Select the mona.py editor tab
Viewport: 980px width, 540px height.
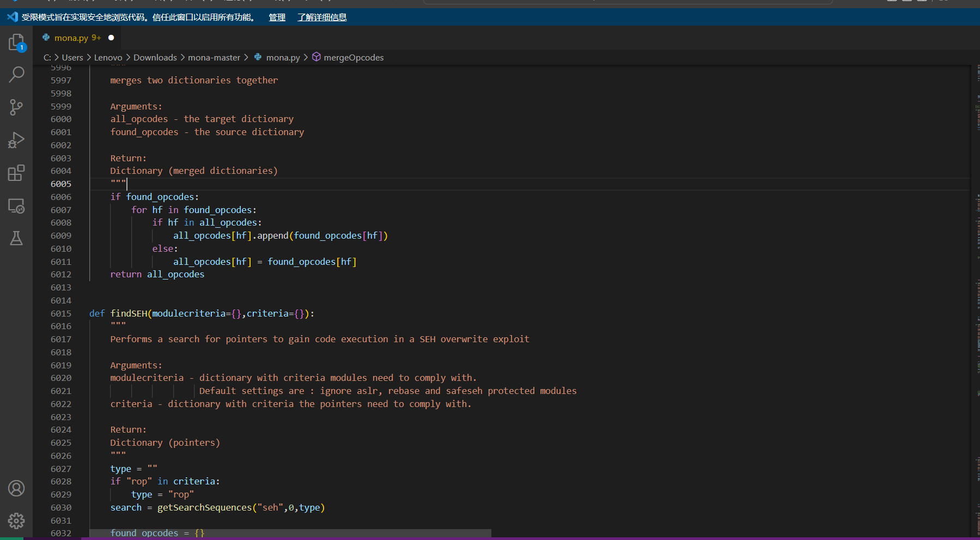click(x=77, y=38)
